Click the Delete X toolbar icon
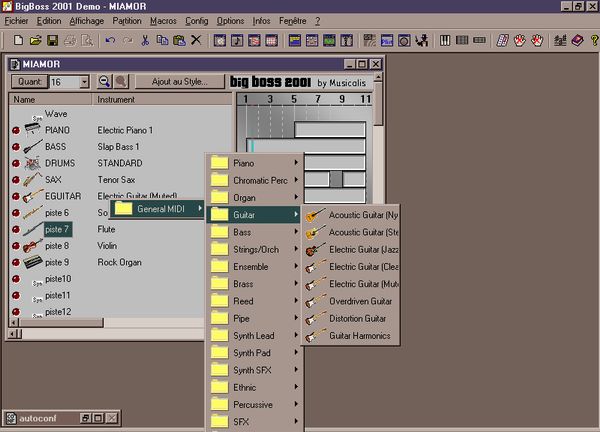600x432 pixels. [x=196, y=40]
